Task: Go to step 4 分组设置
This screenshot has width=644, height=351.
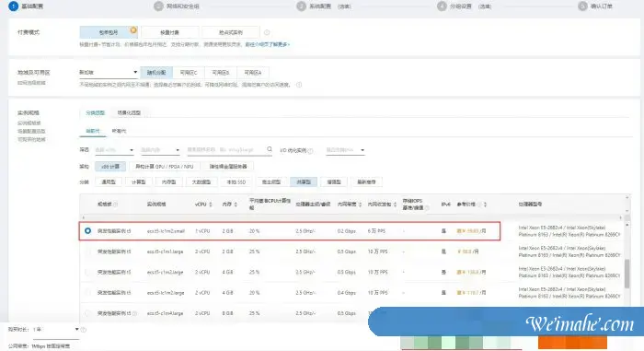Action: coord(464,6)
